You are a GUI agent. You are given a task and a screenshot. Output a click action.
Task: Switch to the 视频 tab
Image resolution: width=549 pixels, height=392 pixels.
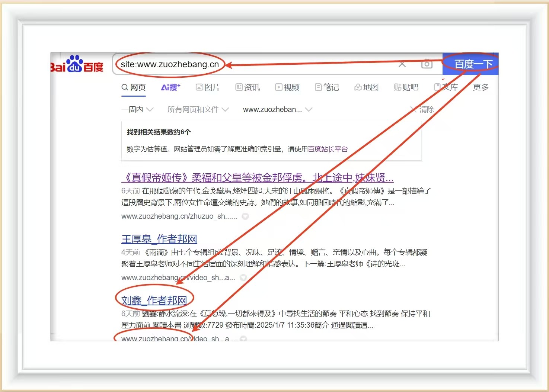(287, 87)
